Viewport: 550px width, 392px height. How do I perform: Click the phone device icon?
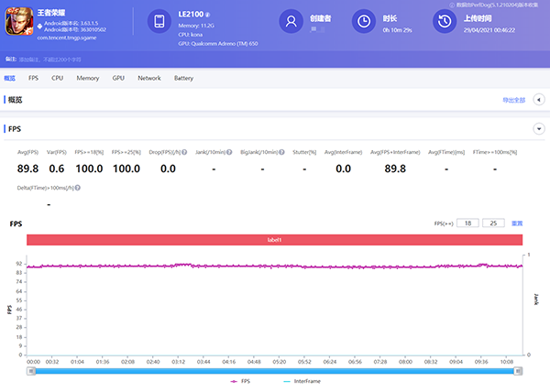pos(159,21)
